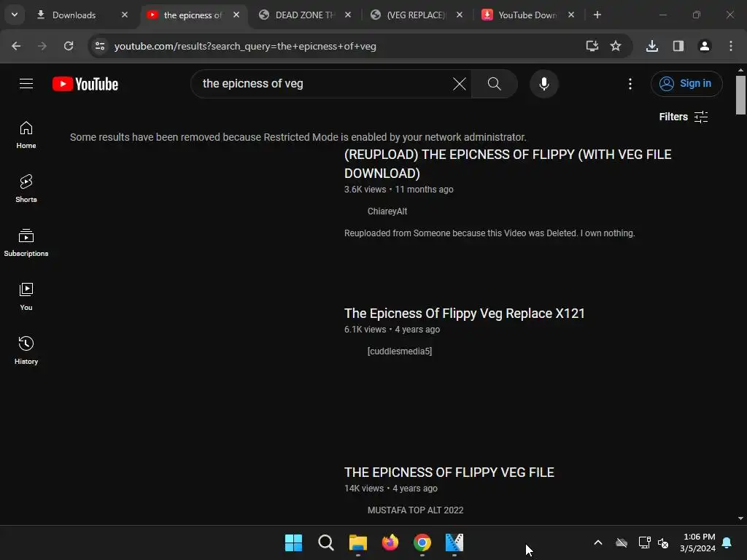Image resolution: width=747 pixels, height=560 pixels.
Task: Open the YouTube hamburger guide menu
Action: click(26, 84)
